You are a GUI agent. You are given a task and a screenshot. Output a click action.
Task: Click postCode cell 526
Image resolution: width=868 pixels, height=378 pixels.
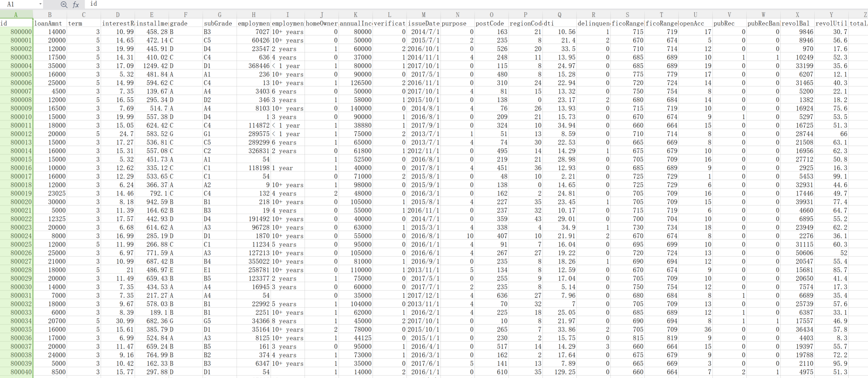(x=491, y=49)
